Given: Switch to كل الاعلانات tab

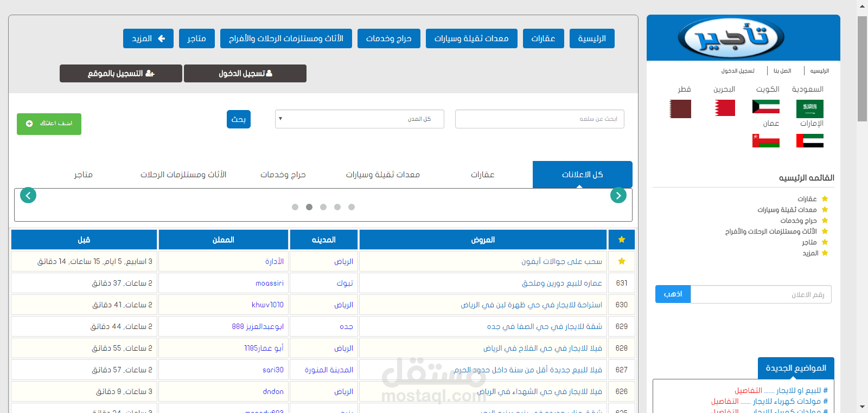Looking at the screenshot, I should coord(582,175).
